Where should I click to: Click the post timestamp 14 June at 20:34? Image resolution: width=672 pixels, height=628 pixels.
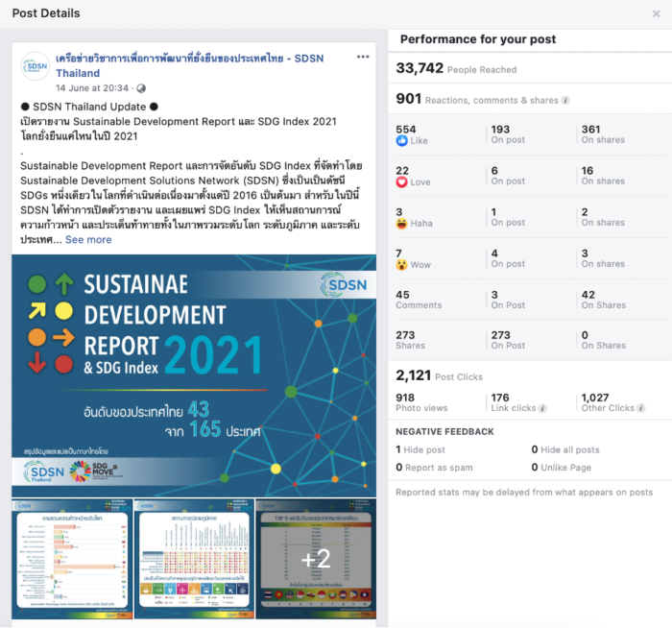tap(92, 88)
